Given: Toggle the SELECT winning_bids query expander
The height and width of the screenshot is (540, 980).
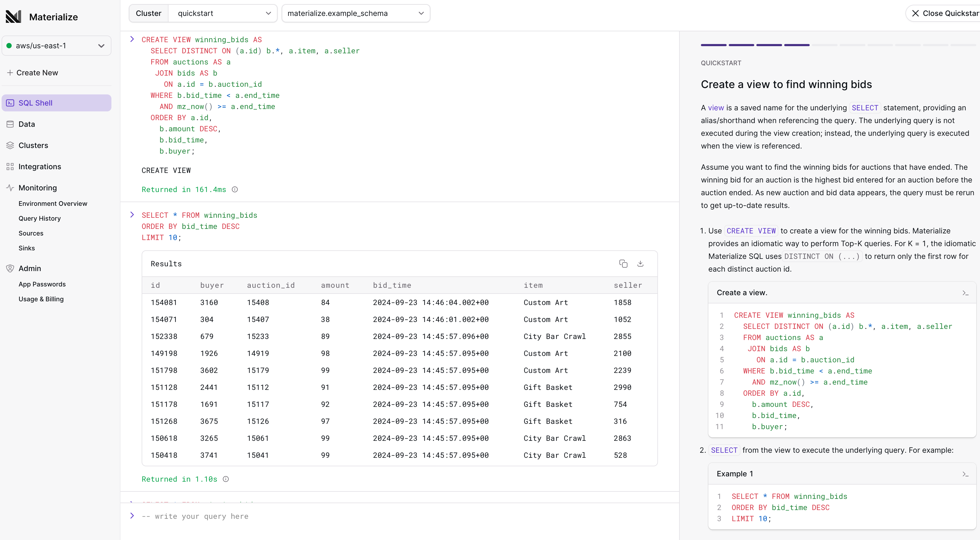Looking at the screenshot, I should click(131, 215).
